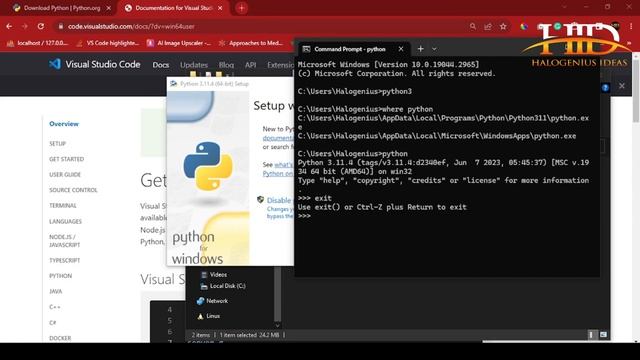Viewport: 640px width, 360px height.
Task: Open the Updates menu on VS Code site
Action: pyautogui.click(x=194, y=65)
